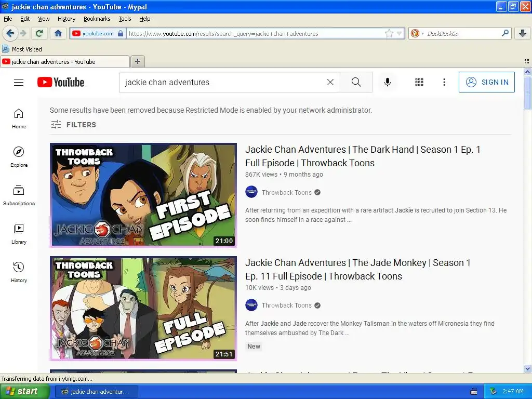Viewport: 532px width, 399px height.
Task: Open the History menu in menu bar
Action: pos(66,19)
